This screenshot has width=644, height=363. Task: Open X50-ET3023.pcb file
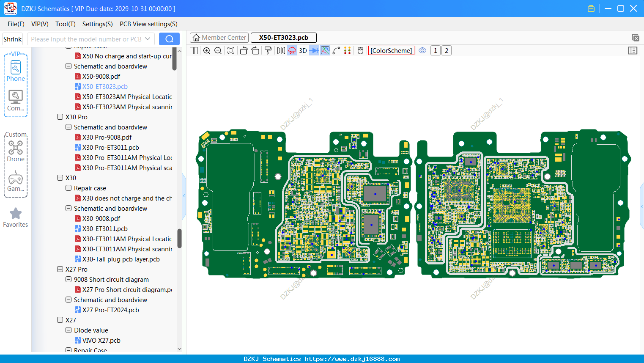(105, 87)
